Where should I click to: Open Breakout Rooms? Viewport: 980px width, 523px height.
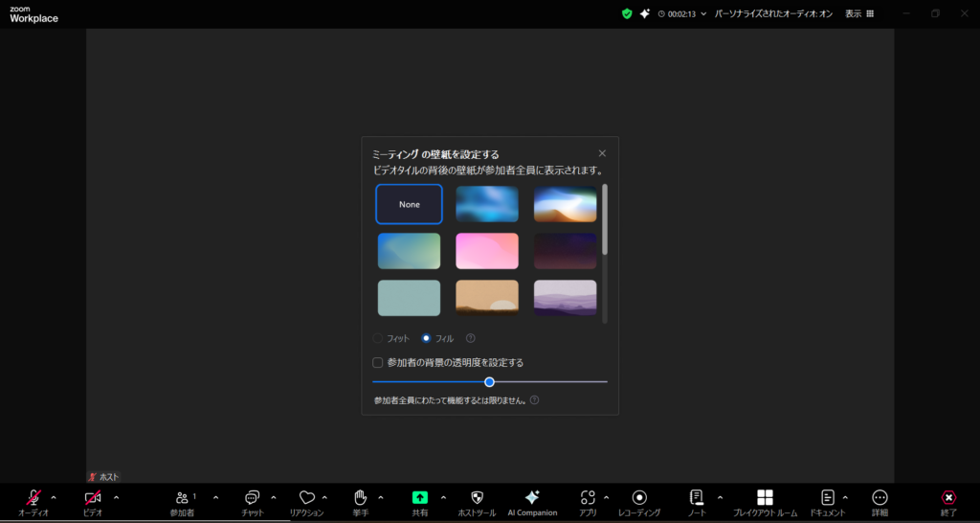click(765, 498)
